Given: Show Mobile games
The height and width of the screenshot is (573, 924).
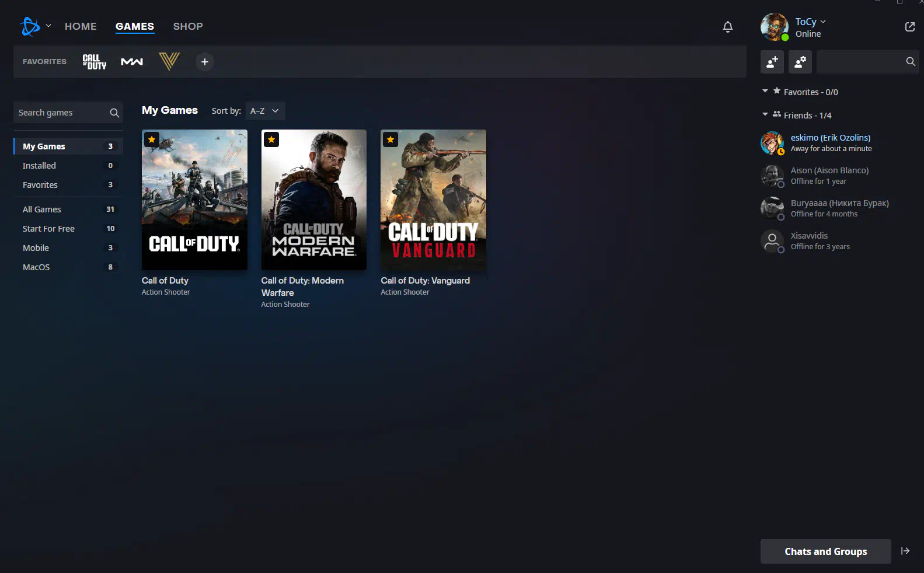Looking at the screenshot, I should click(x=68, y=248).
